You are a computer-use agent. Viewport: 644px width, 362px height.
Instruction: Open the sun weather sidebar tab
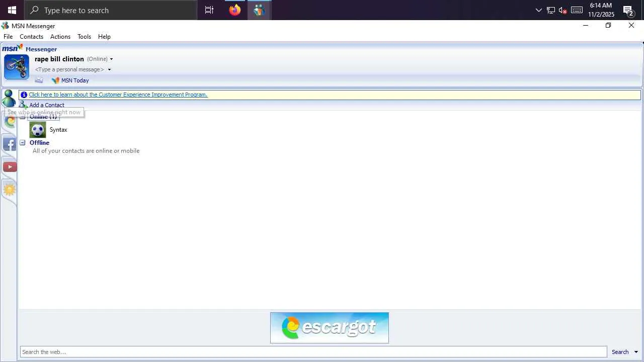tap(10, 189)
